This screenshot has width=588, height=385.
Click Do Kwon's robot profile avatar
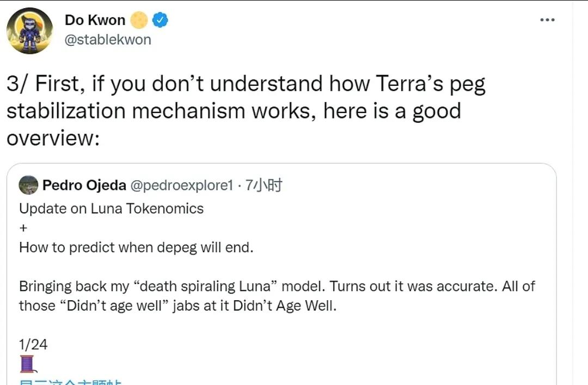point(29,31)
